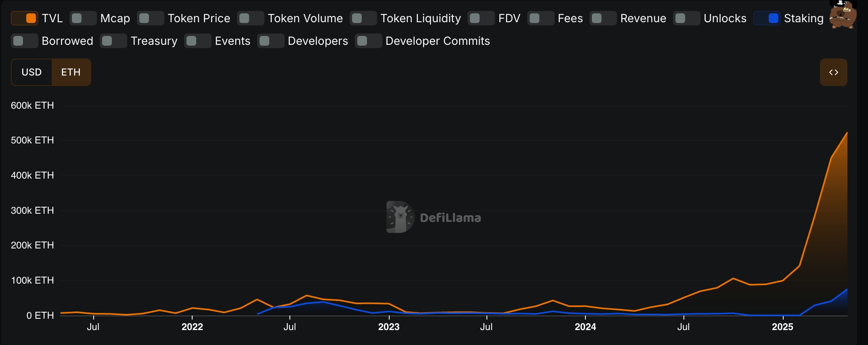868x345 pixels.
Task: Select the ETH denomination tab
Action: click(71, 72)
